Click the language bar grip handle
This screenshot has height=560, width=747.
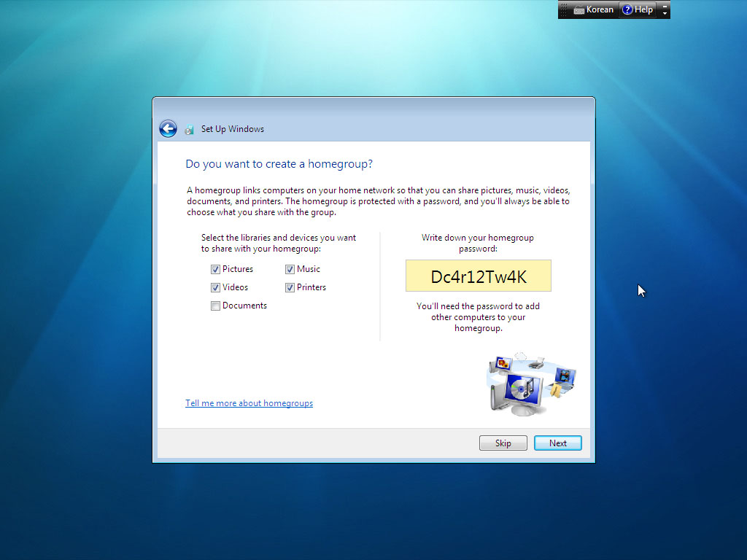click(x=564, y=9)
